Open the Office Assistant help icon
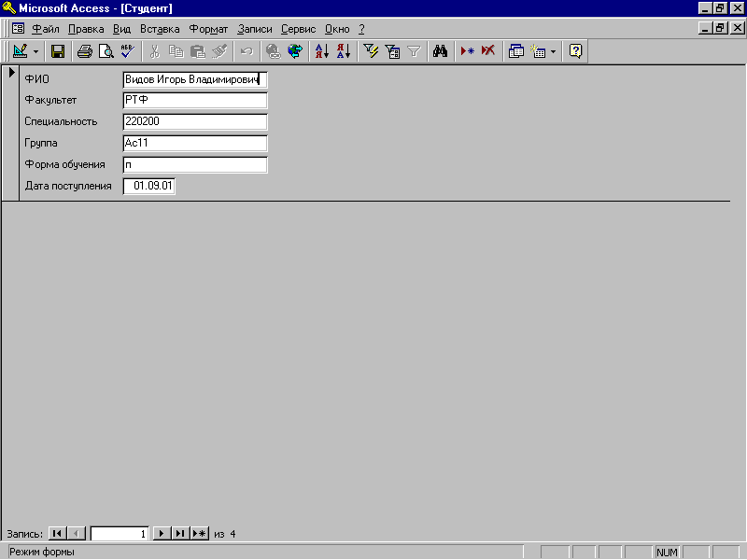Screen dimensions: 747x560 pos(575,51)
